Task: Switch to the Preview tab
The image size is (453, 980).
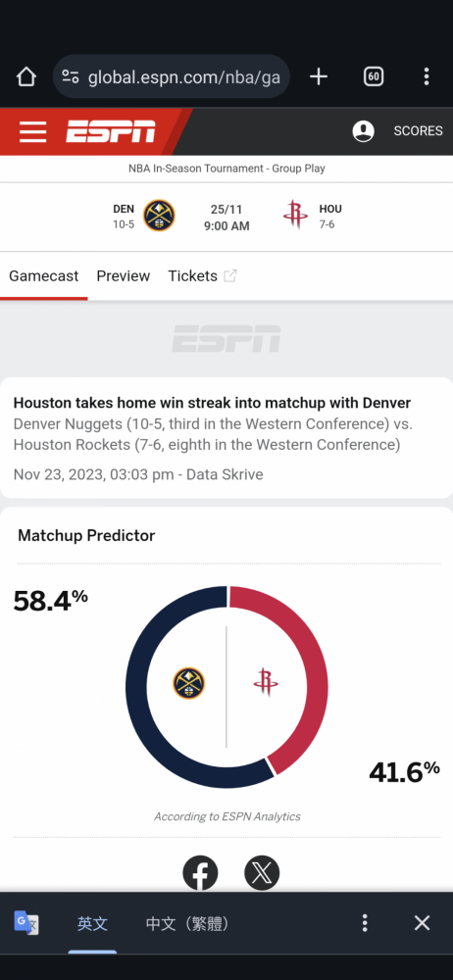Action: [124, 276]
